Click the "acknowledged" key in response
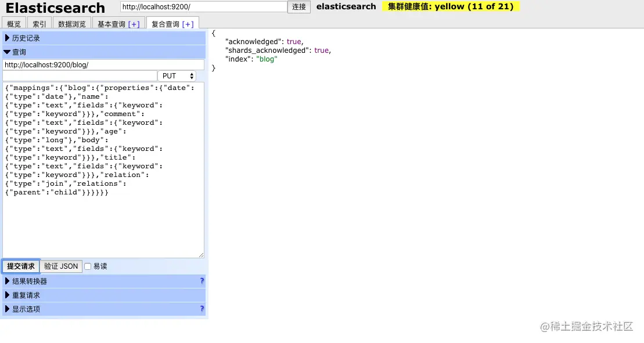The height and width of the screenshot is (343, 644). [254, 41]
